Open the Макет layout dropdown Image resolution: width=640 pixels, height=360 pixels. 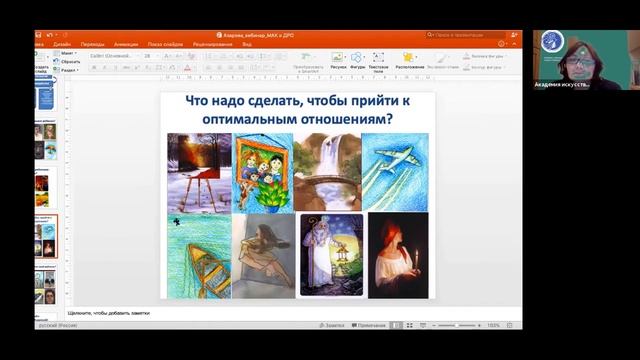65,53
